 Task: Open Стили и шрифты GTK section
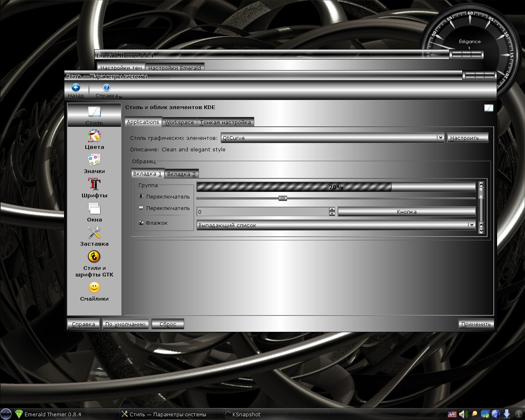94,264
